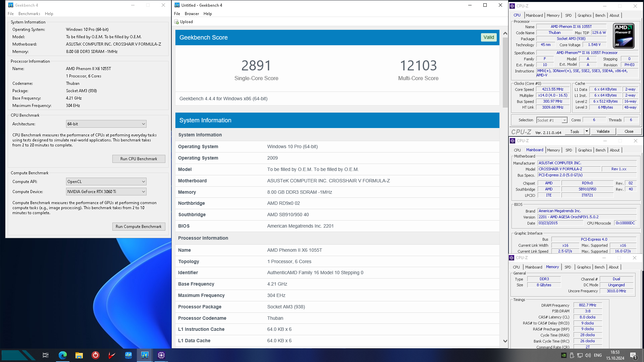
Task: Open the red wing-logo app on taskbar
Action: pyautogui.click(x=112, y=355)
